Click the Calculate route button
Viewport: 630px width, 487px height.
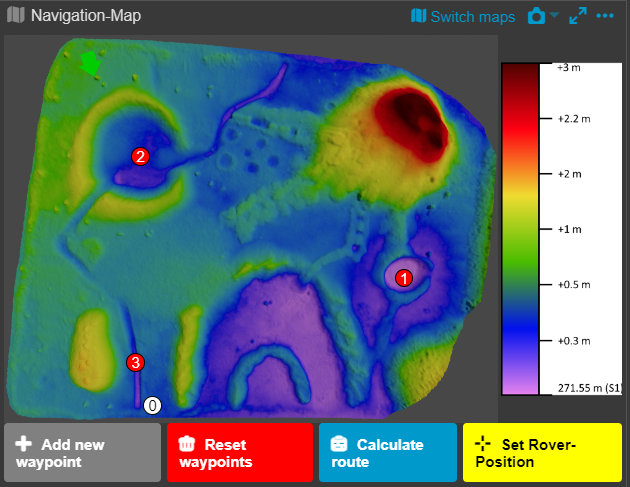click(x=387, y=453)
